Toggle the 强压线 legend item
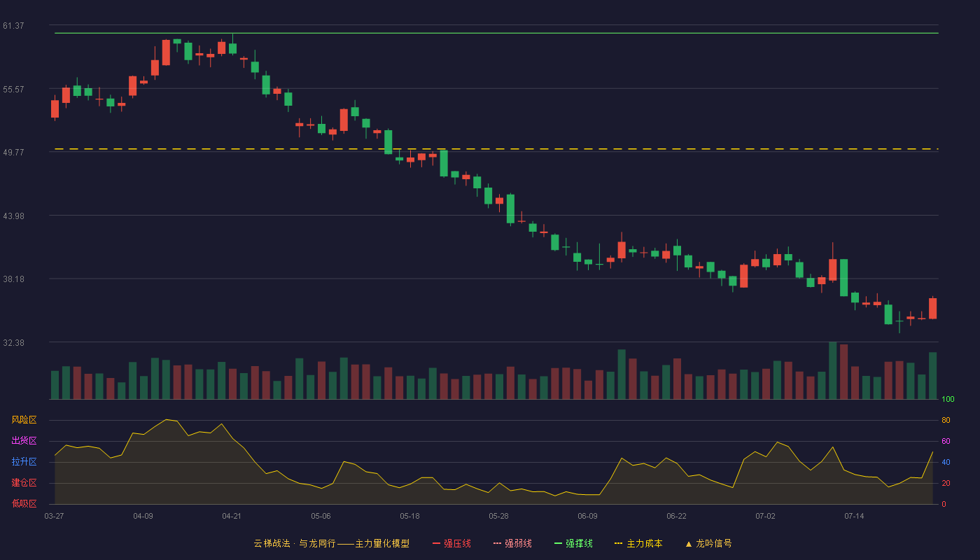Image resolution: width=980 pixels, height=560 pixels. [x=451, y=543]
